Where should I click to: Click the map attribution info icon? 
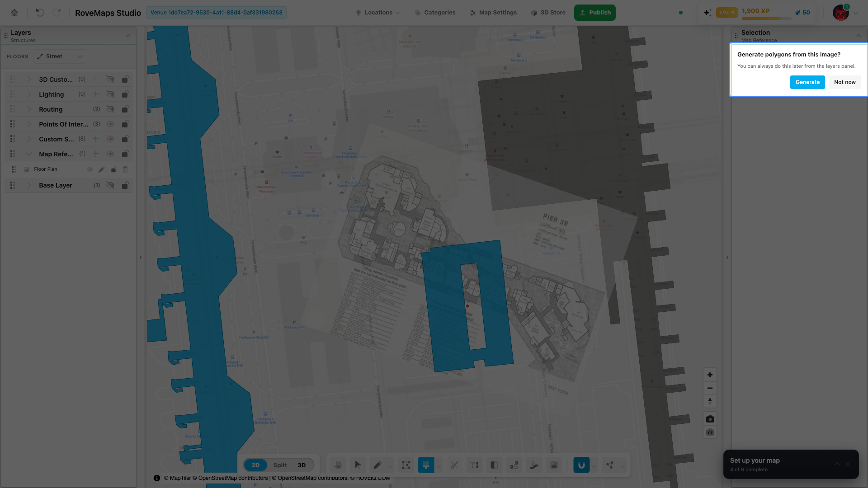[157, 478]
